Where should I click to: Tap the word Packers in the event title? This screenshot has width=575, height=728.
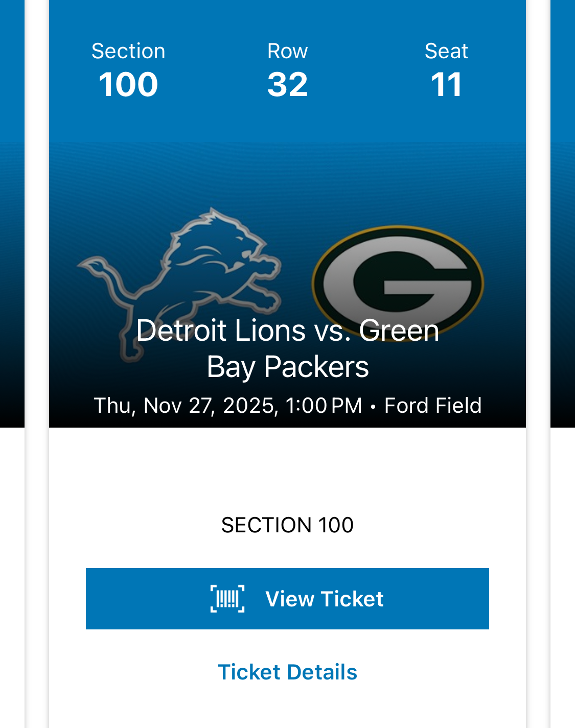pos(316,367)
